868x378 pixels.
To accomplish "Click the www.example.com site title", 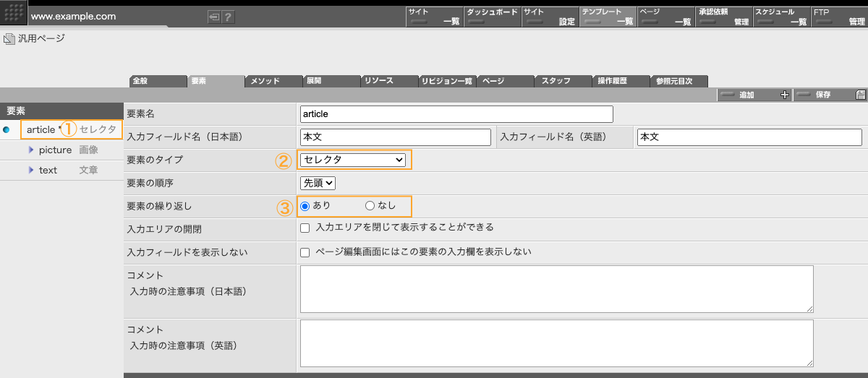I will 73,17.
